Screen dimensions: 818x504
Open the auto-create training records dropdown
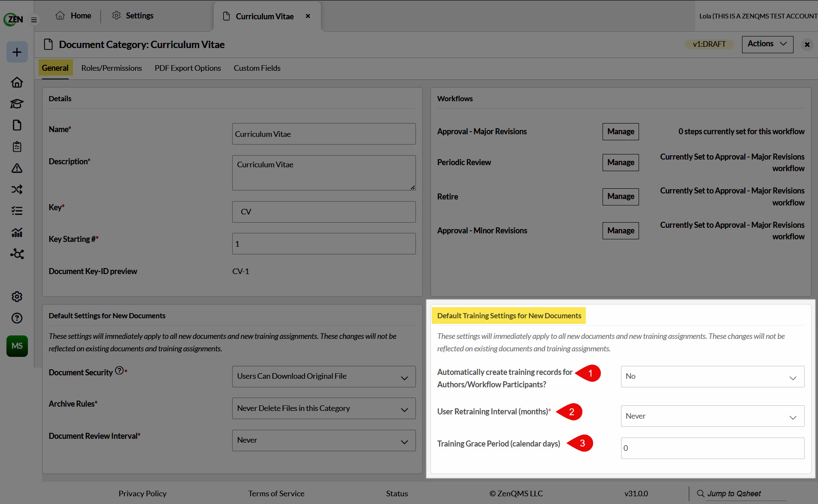[x=712, y=377]
